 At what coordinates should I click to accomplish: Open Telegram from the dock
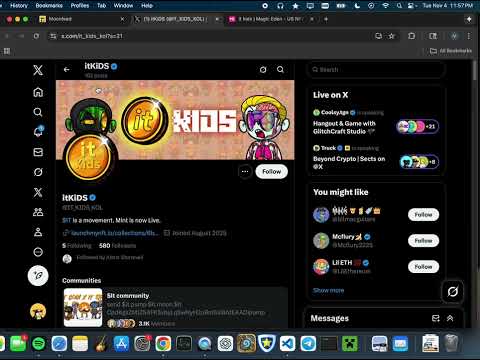pyautogui.click(x=308, y=343)
